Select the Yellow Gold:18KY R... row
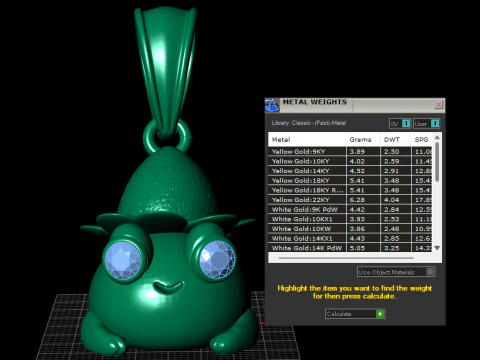This screenshot has width=480, height=360. tap(350, 190)
